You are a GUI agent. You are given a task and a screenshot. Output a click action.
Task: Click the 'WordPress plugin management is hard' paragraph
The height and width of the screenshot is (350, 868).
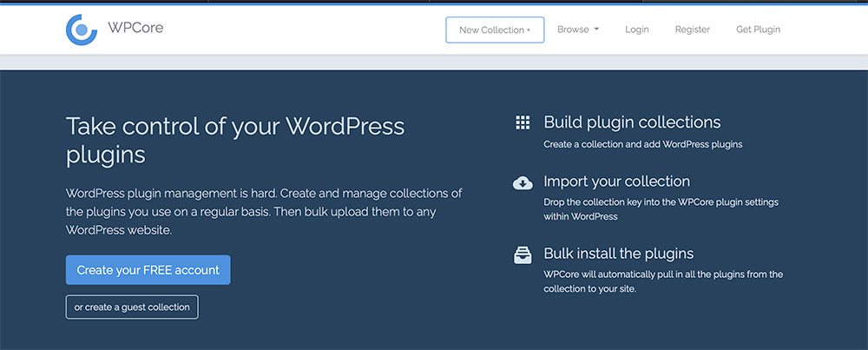[264, 211]
